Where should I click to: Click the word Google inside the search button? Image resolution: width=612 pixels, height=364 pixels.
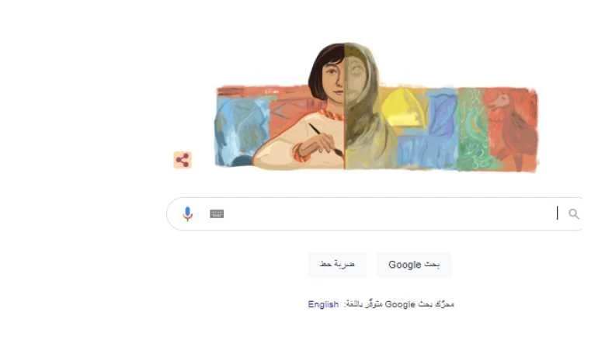pos(405,265)
